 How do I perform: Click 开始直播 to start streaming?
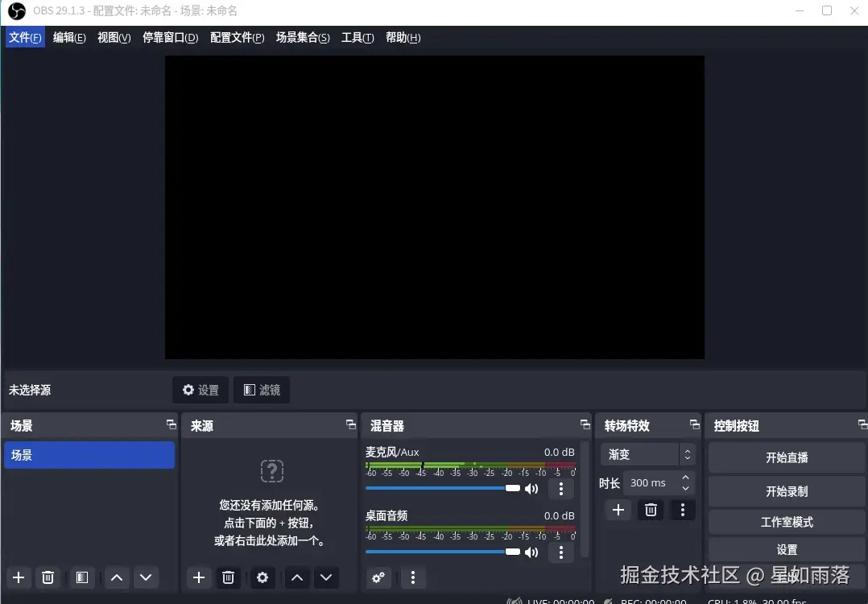[786, 460]
